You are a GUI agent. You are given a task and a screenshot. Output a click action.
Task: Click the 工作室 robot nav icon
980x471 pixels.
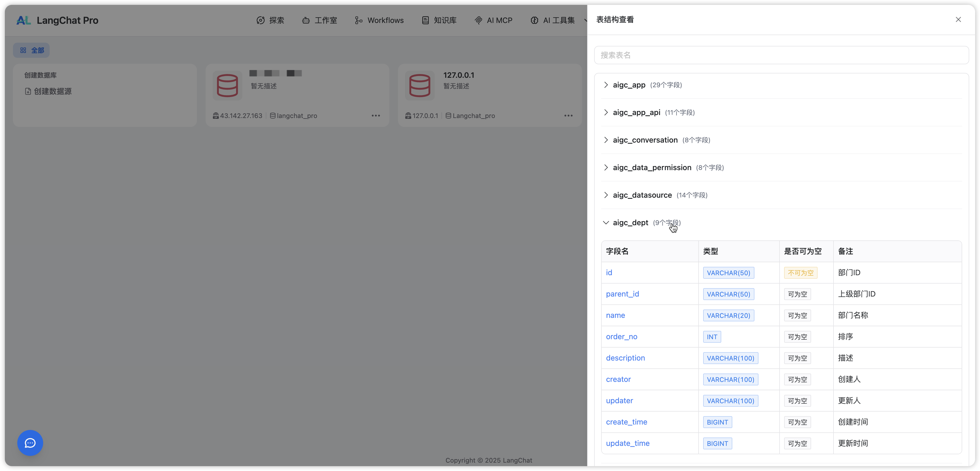306,21
